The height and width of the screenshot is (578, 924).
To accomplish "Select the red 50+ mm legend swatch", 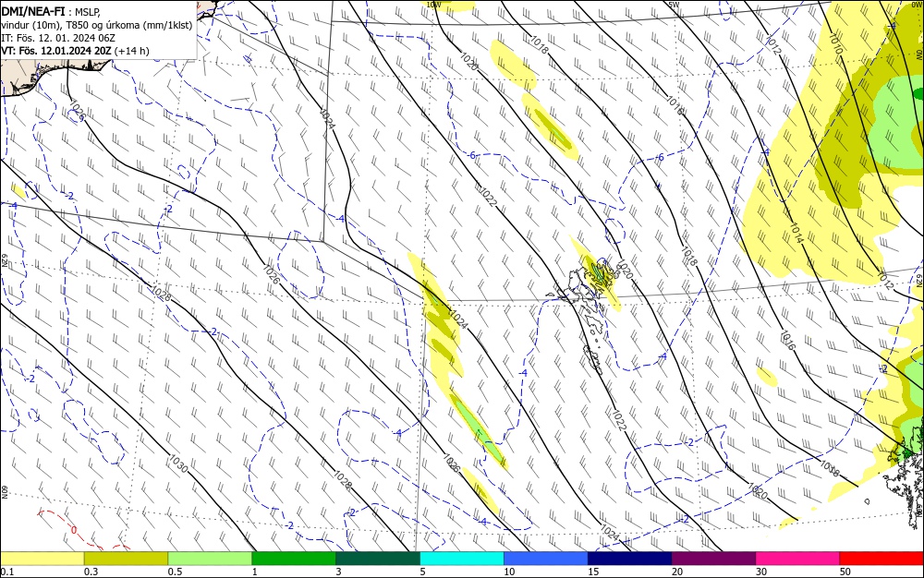I will [881, 559].
